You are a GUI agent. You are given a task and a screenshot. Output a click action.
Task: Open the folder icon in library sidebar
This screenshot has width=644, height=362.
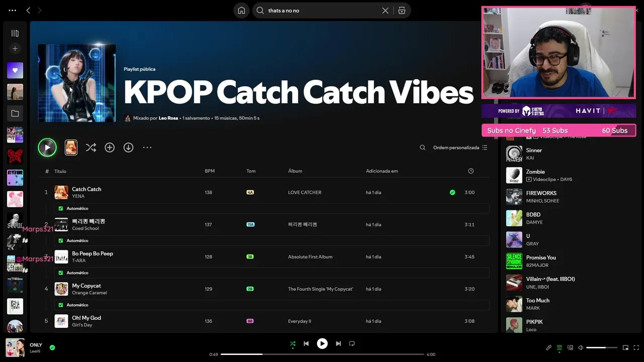pyautogui.click(x=15, y=114)
